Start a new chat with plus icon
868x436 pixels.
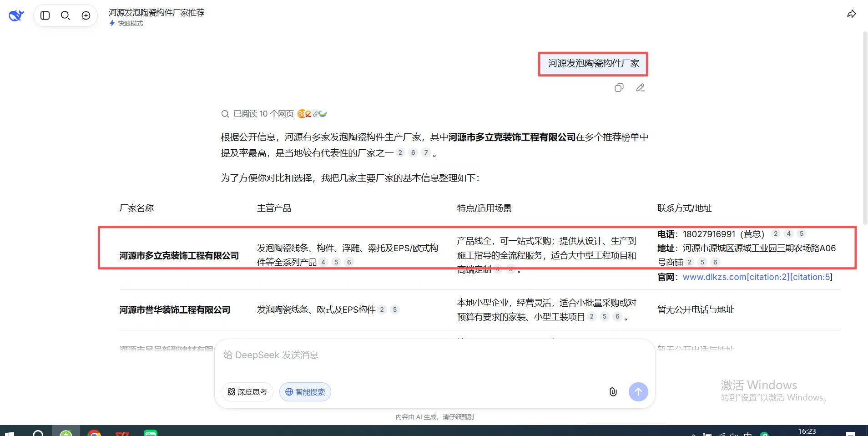(86, 15)
